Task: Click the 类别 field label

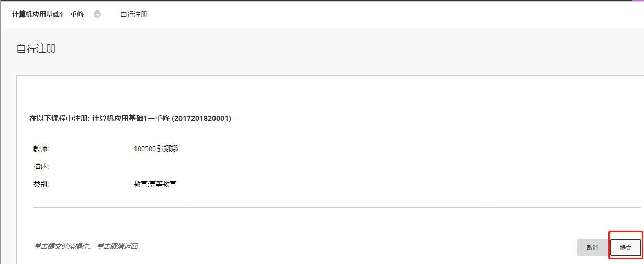Action: tap(41, 184)
